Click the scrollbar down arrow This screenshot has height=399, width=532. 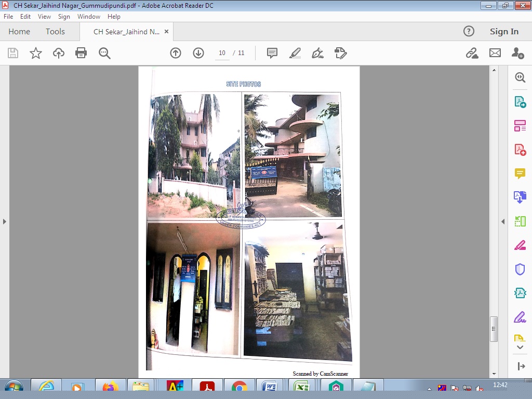tap(494, 374)
